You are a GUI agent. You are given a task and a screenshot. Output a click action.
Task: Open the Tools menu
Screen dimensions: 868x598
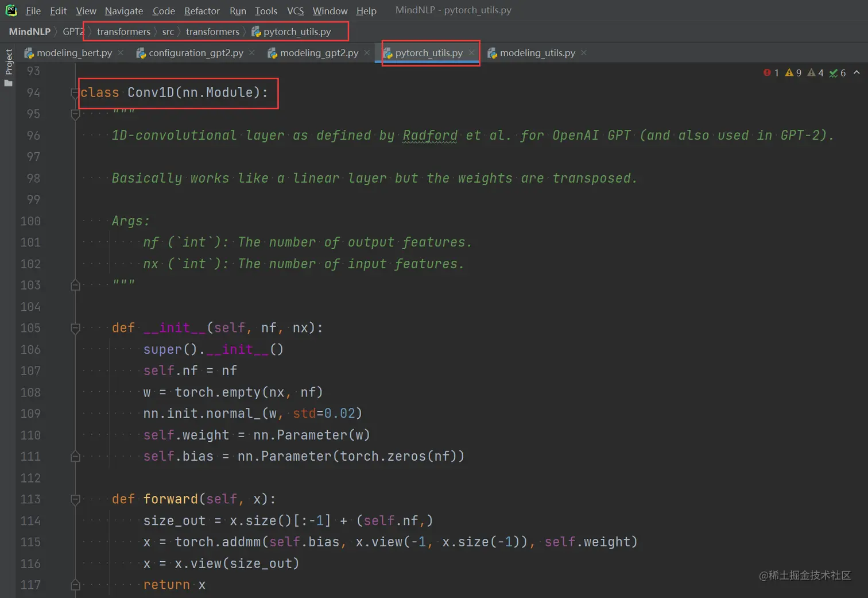266,10
